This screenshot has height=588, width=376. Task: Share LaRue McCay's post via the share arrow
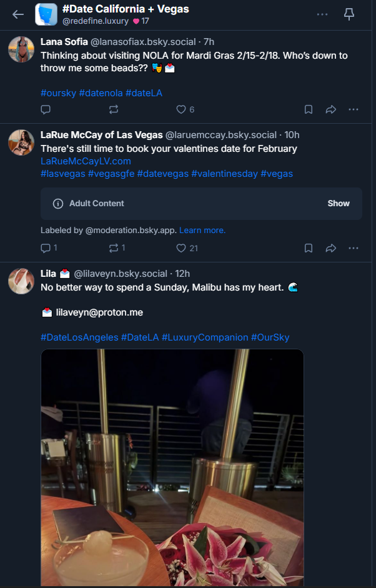[330, 248]
